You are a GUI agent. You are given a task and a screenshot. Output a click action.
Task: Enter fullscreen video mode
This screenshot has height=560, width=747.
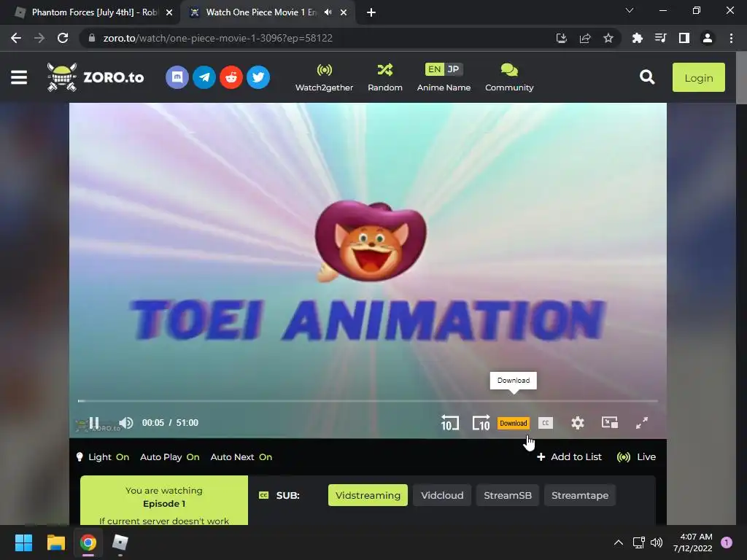642,422
